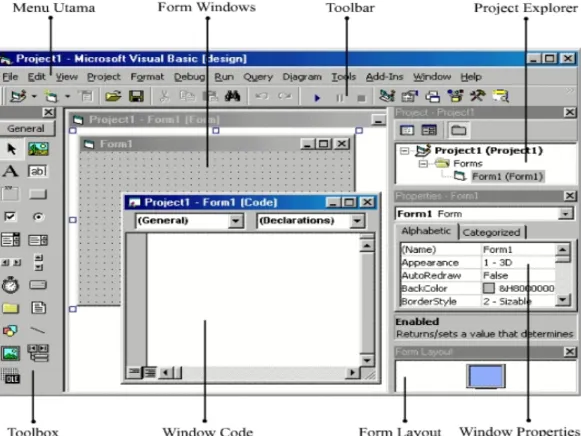Select the vertical scroll bar tool
The image size is (581, 436).
[39, 262]
